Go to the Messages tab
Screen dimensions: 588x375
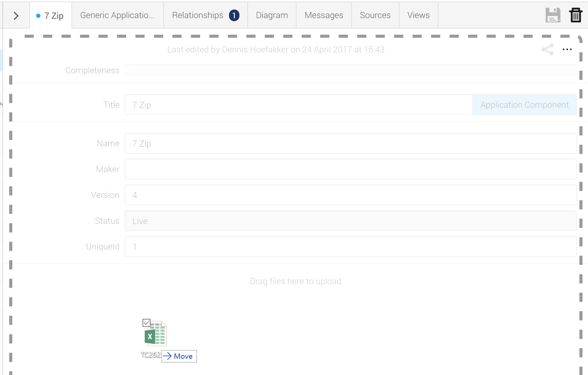tap(324, 15)
